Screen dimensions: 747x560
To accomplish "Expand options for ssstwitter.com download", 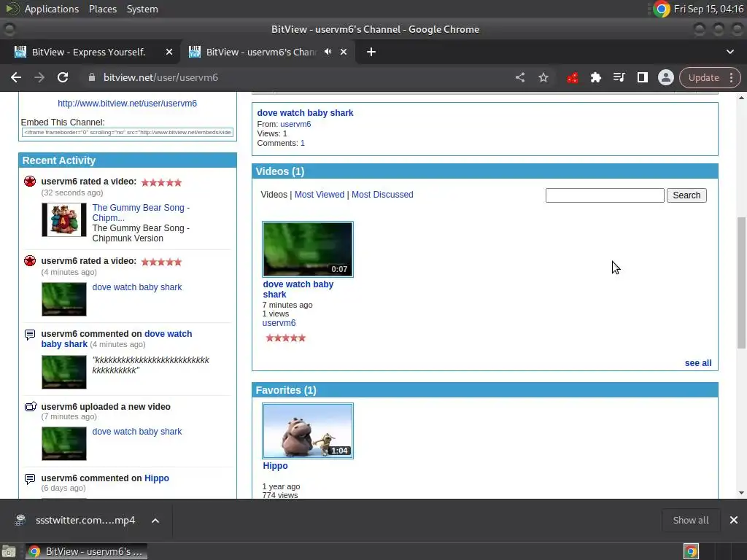I will click(155, 521).
